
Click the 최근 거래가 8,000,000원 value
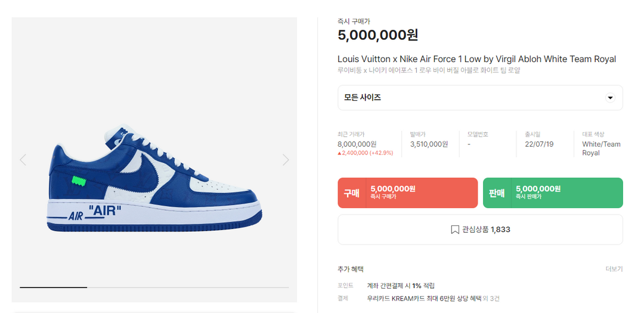357,144
